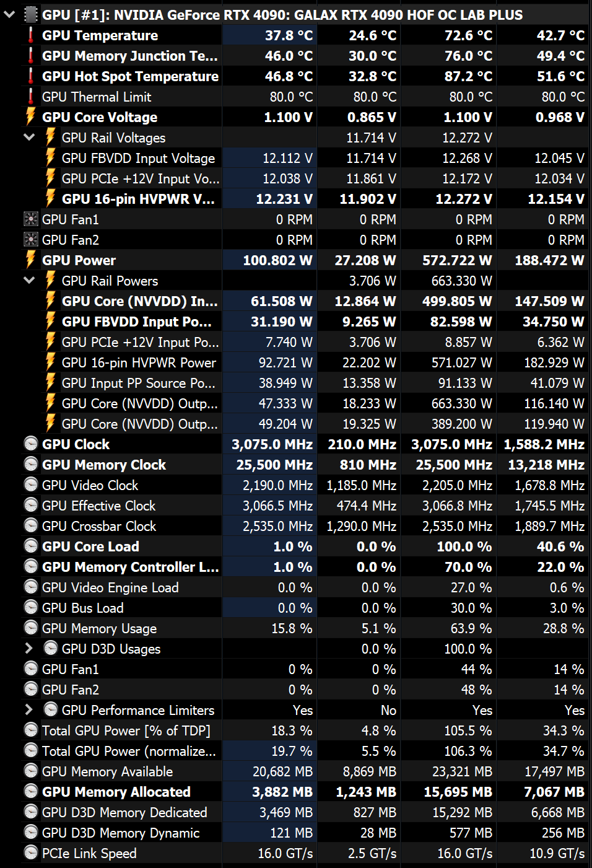592x868 pixels.
Task: Click the thermometer icon for GPU Hot Spot Temperature
Action: coord(31,76)
